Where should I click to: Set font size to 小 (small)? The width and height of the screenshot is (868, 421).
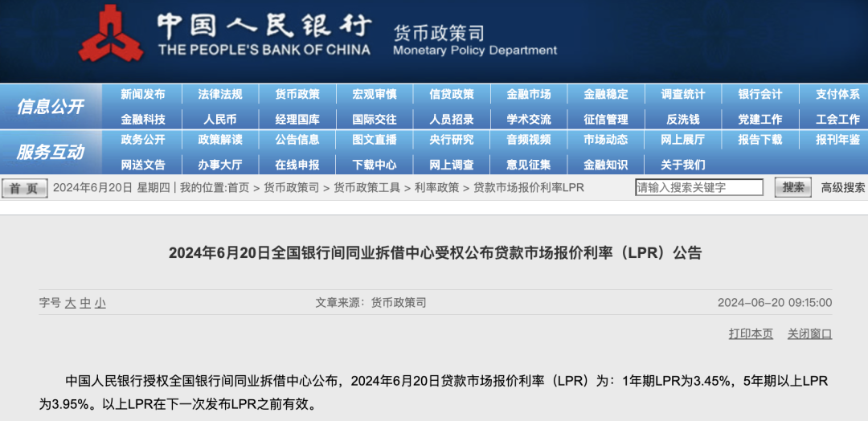click(x=100, y=303)
